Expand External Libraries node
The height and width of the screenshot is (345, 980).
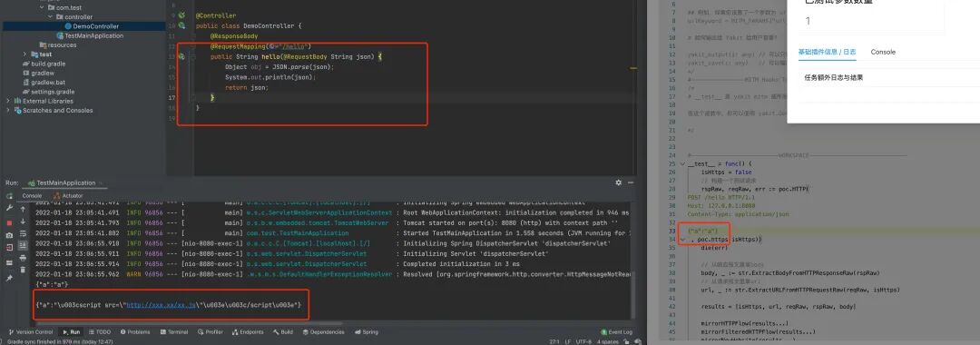tap(8, 101)
